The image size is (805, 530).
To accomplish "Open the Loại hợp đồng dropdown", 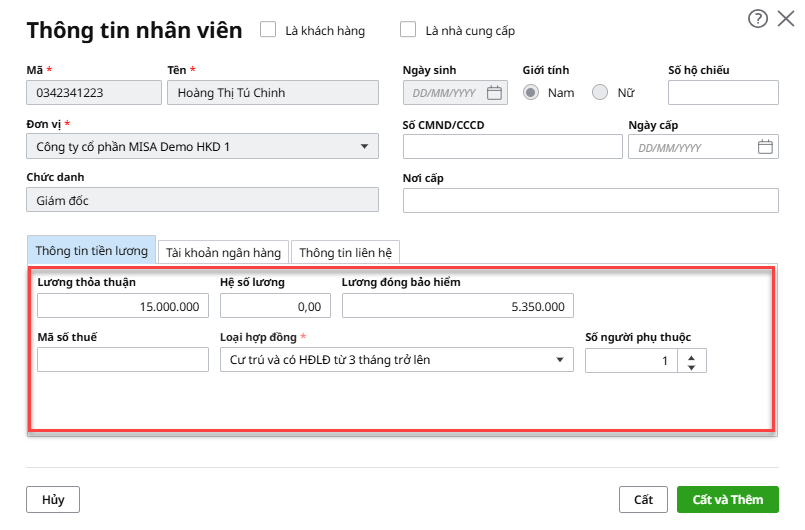I will coord(558,360).
